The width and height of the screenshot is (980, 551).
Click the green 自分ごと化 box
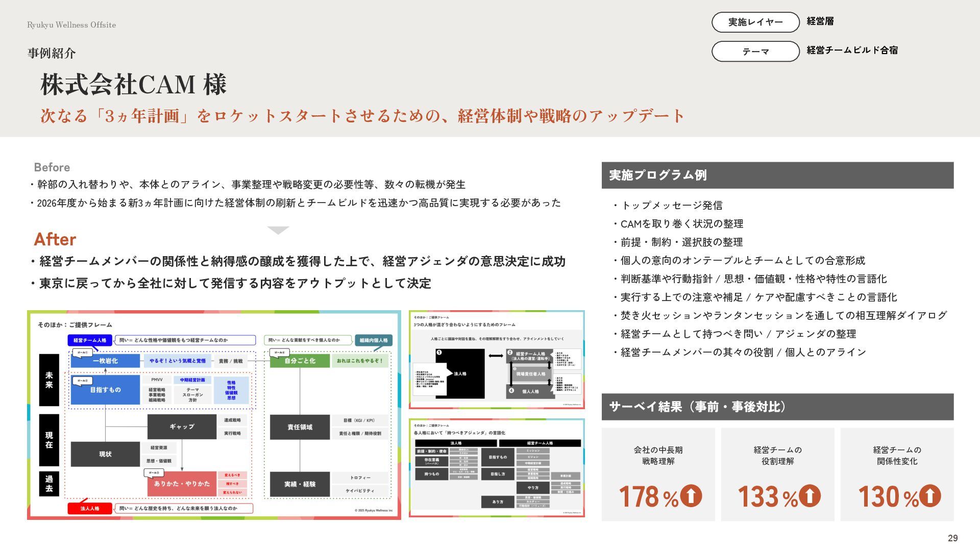[300, 361]
